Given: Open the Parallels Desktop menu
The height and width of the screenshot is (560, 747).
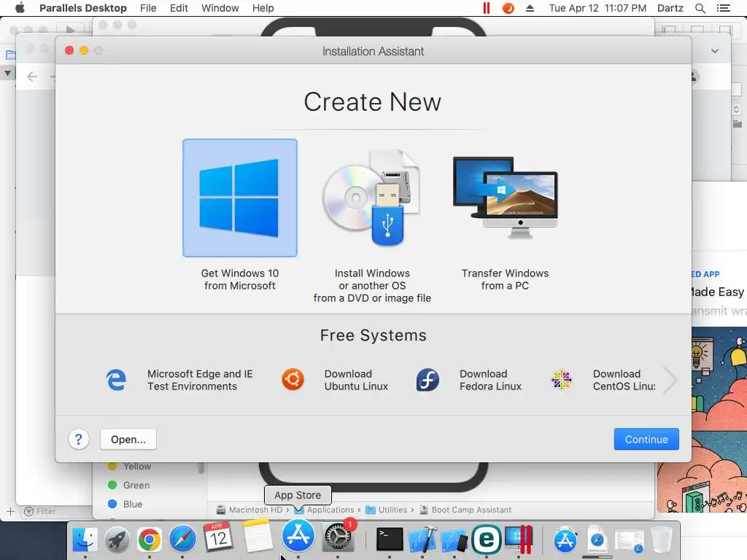Looking at the screenshot, I should coord(83,8).
